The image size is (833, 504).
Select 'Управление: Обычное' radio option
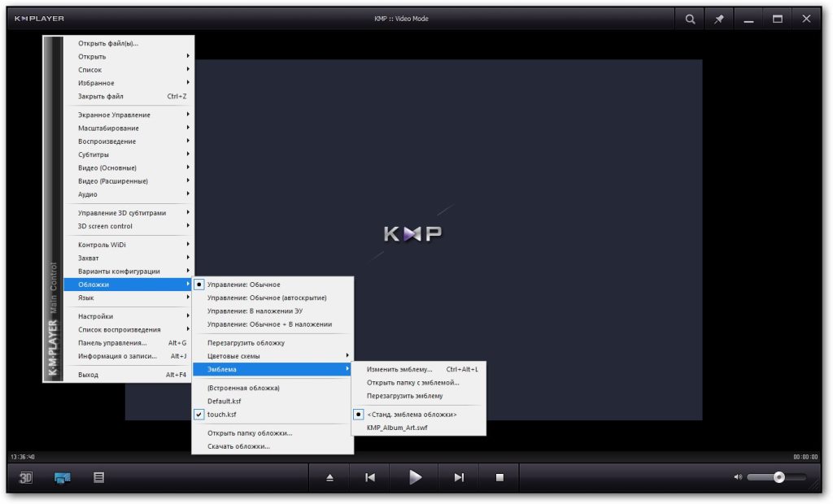point(243,285)
